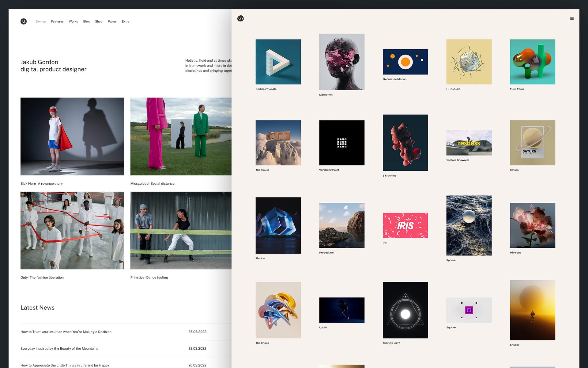Image resolution: width=588 pixels, height=368 pixels.
Task: Open the Endless Triangle thumbnail
Action: (278, 62)
